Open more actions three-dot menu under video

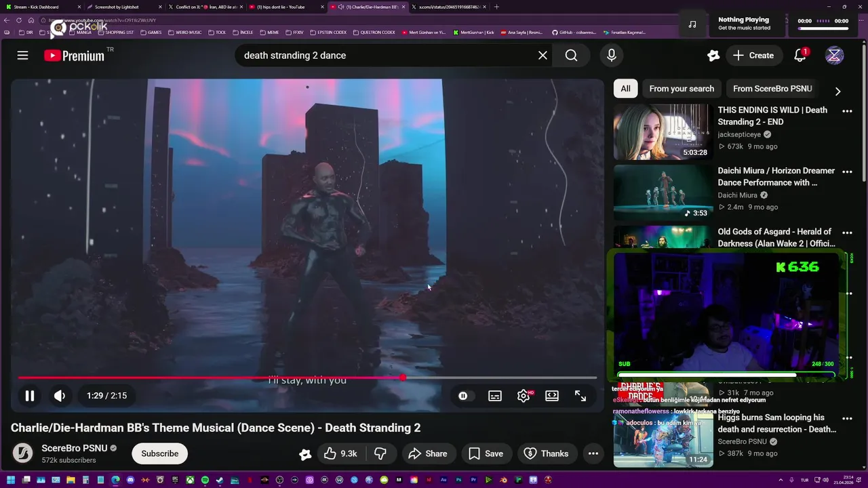(593, 453)
